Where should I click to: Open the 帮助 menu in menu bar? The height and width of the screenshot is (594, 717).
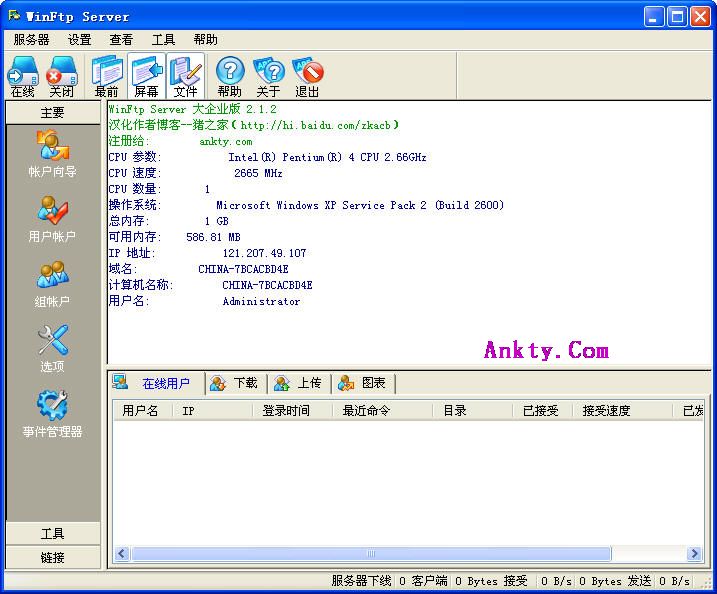pyautogui.click(x=205, y=40)
